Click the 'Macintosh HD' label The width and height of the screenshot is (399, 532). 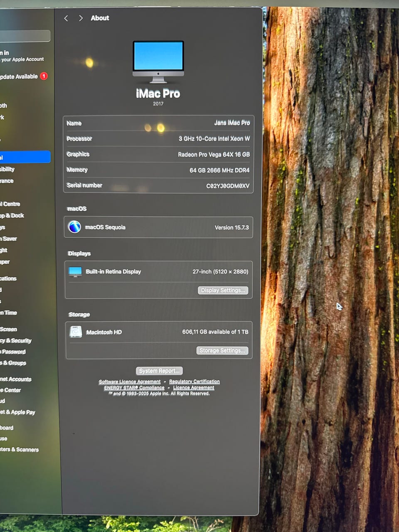coord(104,332)
